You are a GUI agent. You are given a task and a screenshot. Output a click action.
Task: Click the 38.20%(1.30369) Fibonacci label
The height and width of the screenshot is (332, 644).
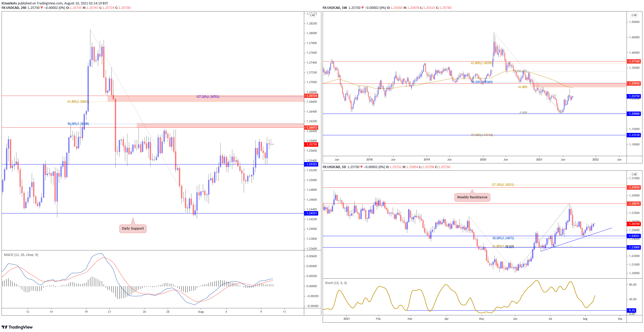pyautogui.click(x=482, y=82)
